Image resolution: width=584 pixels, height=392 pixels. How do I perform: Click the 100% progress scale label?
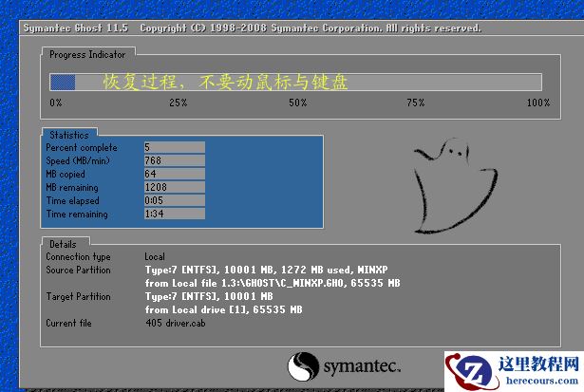click(538, 103)
